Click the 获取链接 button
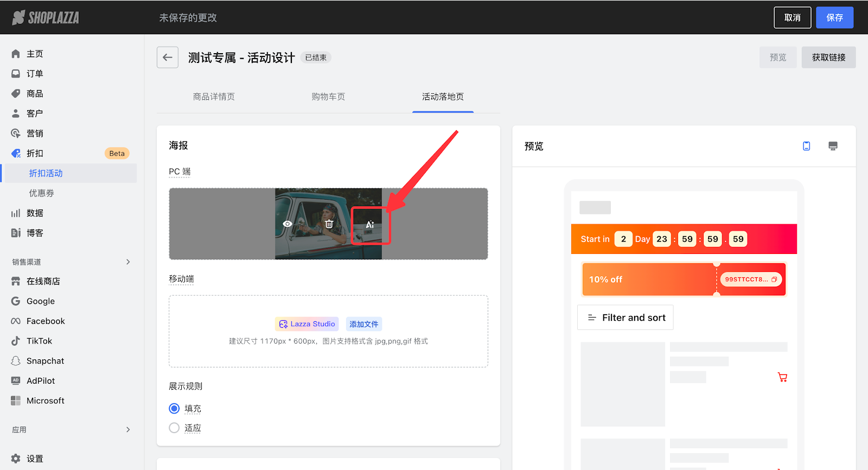The image size is (868, 470). (828, 58)
